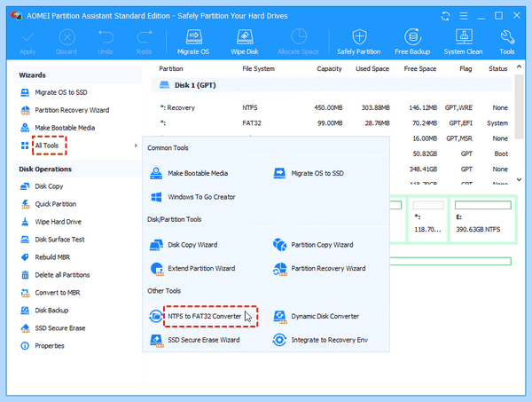Viewport: 532px width, 402px height.
Task: Open Dynamic Disk Converter
Action: 325,316
